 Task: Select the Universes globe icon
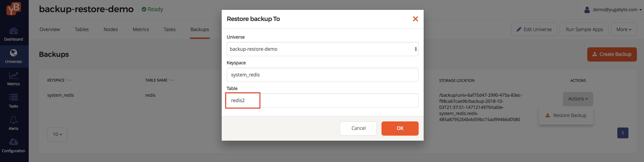click(14, 53)
